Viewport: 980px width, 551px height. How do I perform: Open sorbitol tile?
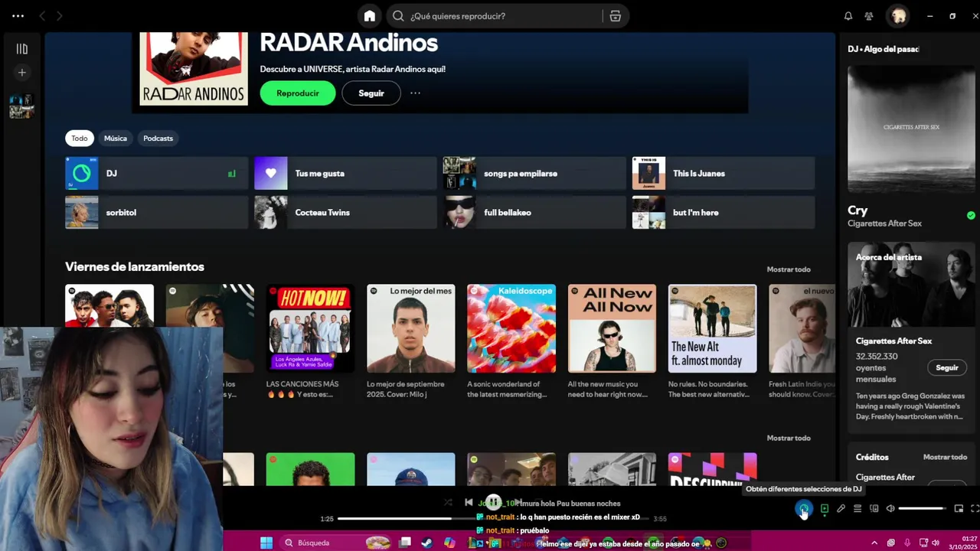point(157,213)
